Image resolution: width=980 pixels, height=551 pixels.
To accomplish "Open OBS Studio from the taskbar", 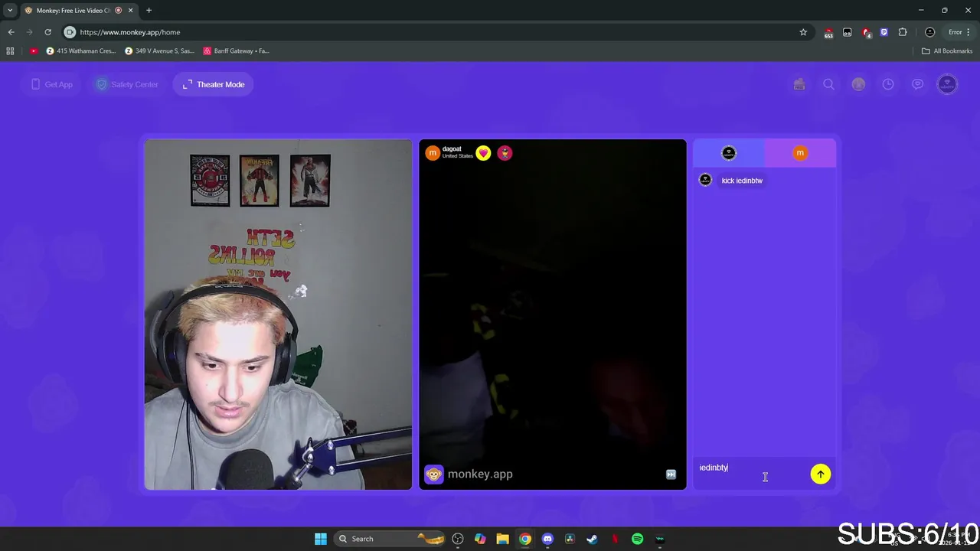I will 458,539.
